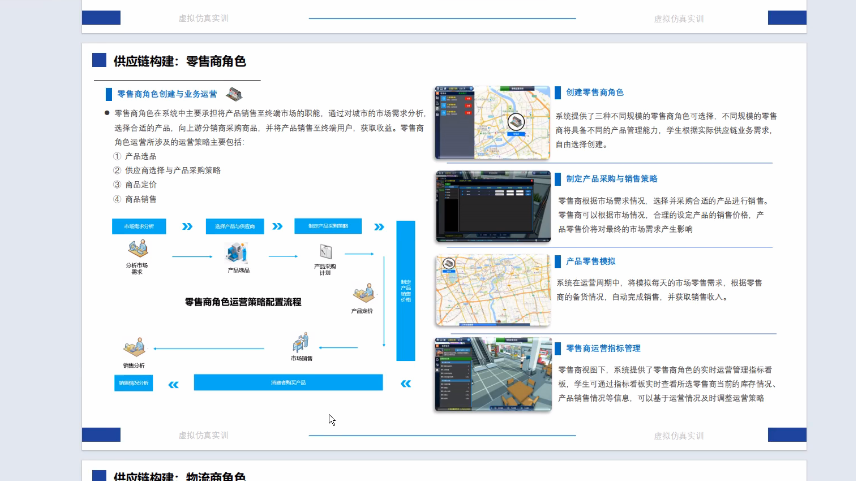Click the cash register icon beside 零售商角色创建与业务运营
This screenshot has width=856, height=481.
[236, 93]
